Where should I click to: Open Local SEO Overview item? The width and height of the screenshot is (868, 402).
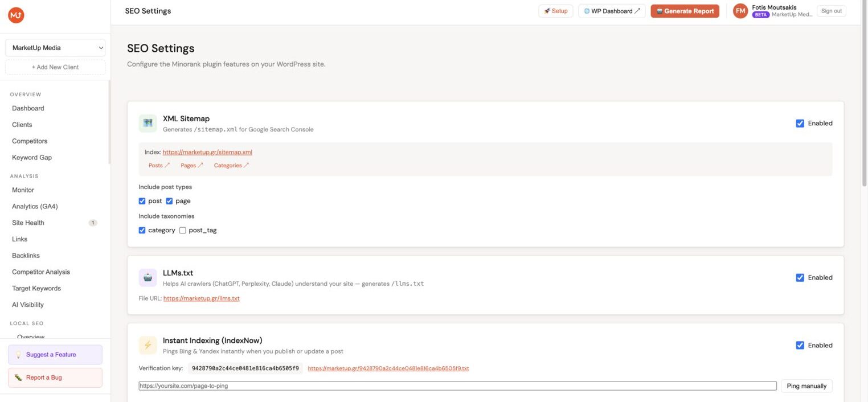(x=31, y=337)
